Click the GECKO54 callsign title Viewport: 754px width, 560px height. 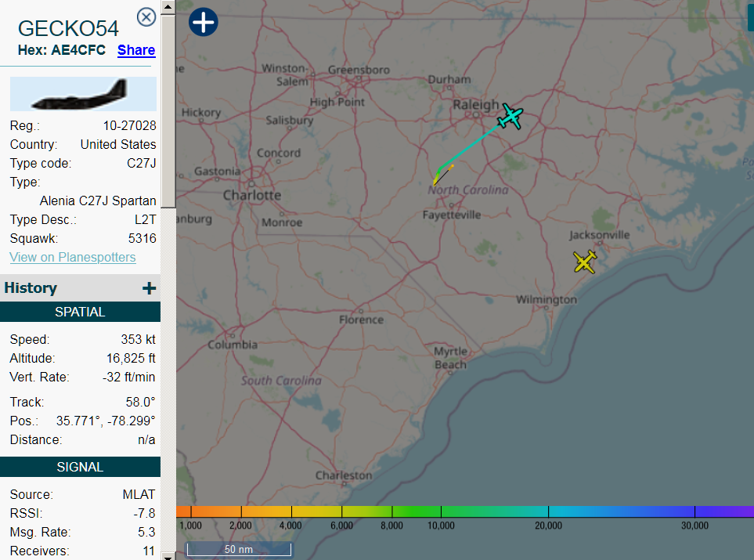pyautogui.click(x=68, y=28)
